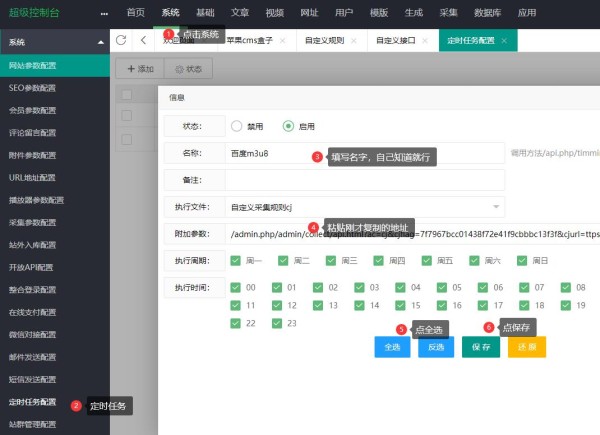Open 邮件发送配置 in sidebar

click(x=55, y=357)
